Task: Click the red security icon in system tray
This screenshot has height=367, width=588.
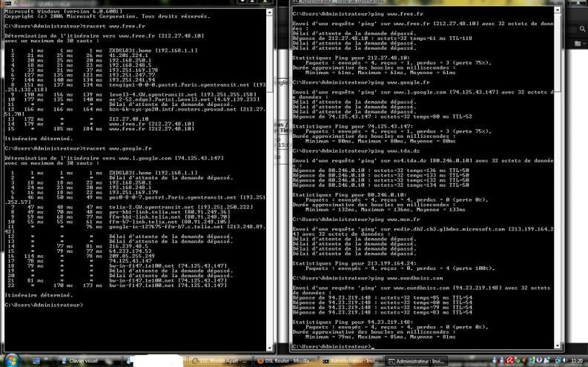Action: pos(511,360)
